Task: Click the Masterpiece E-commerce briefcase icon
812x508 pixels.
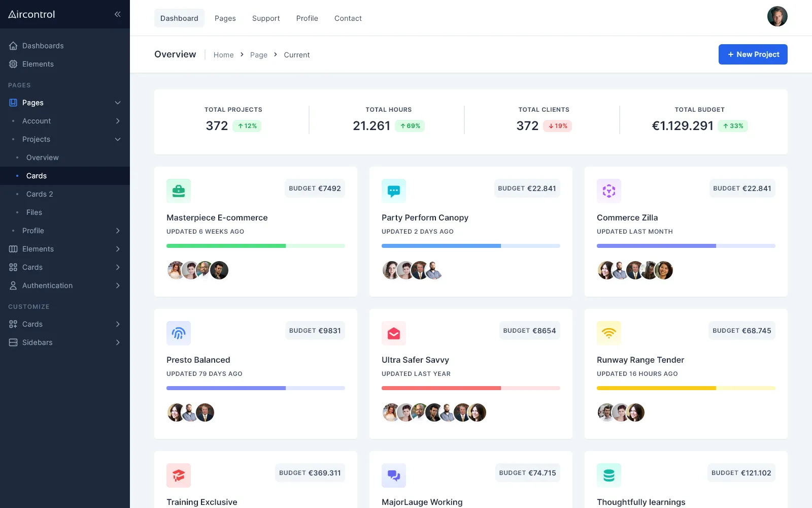Action: click(x=179, y=191)
